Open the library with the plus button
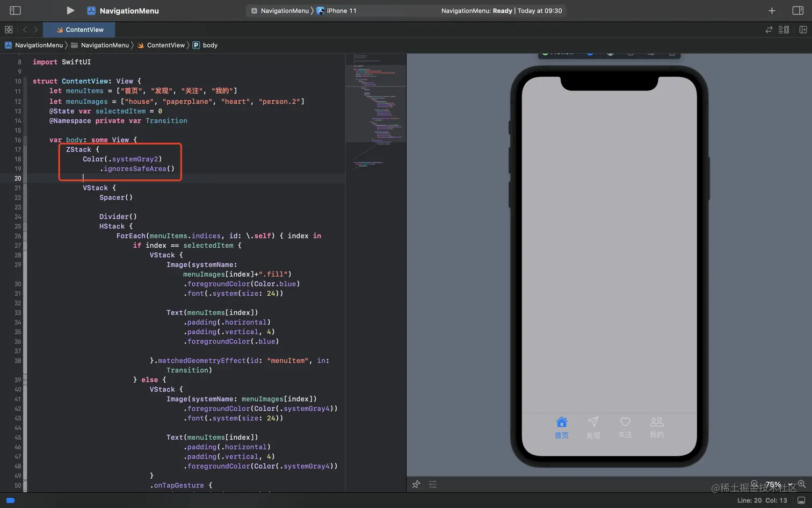Image resolution: width=812 pixels, height=508 pixels. click(772, 11)
